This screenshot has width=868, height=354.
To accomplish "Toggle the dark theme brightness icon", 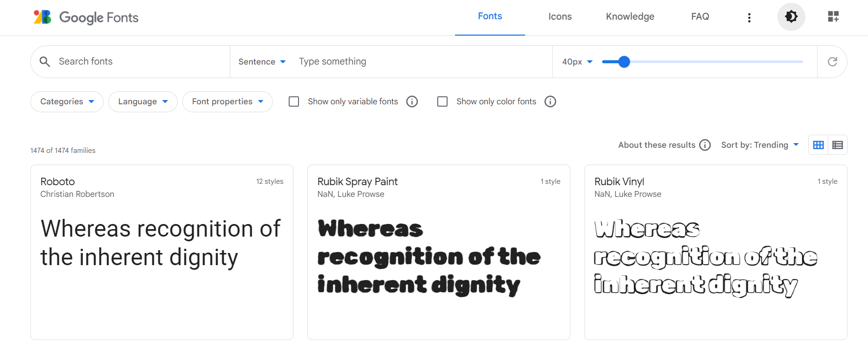I will click(x=791, y=17).
